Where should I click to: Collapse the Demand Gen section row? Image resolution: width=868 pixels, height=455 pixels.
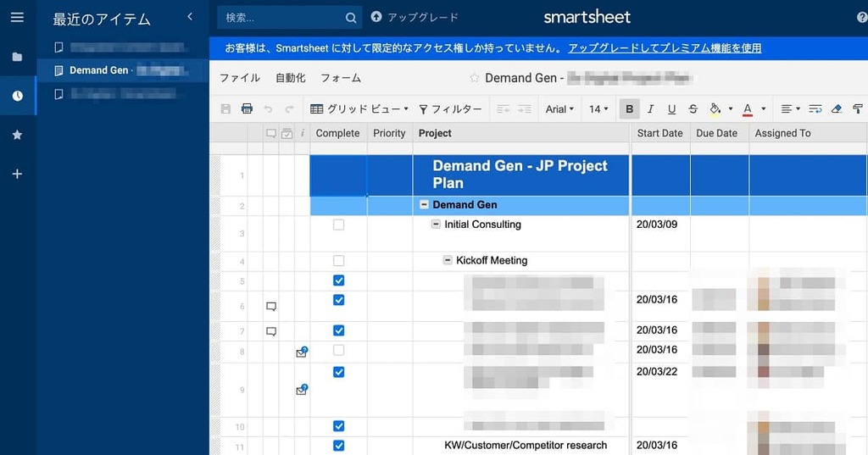(x=424, y=205)
